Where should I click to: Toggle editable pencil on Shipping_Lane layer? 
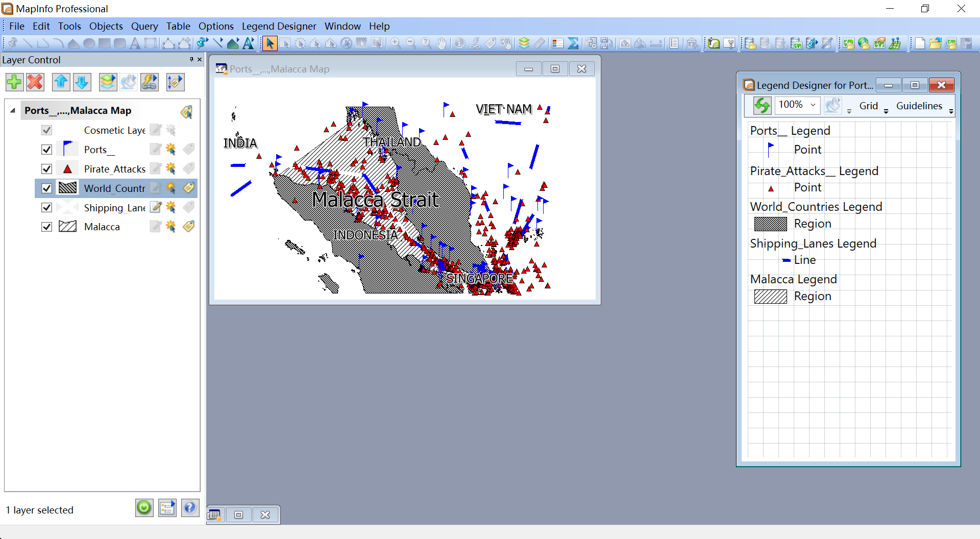click(x=156, y=207)
